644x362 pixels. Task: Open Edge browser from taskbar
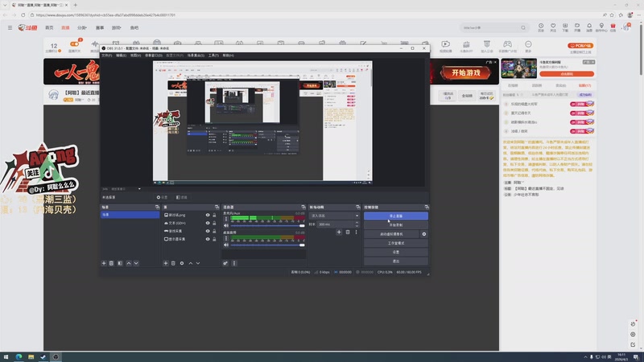coord(19,357)
